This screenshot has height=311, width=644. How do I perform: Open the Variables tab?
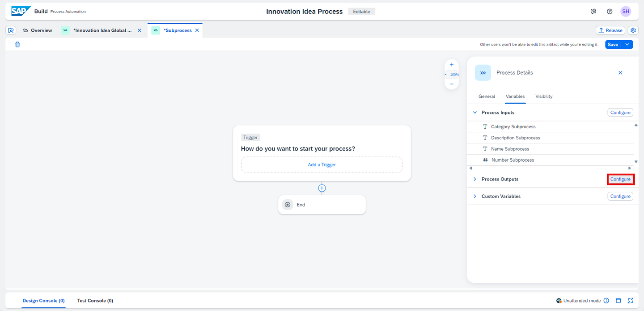[x=515, y=97]
